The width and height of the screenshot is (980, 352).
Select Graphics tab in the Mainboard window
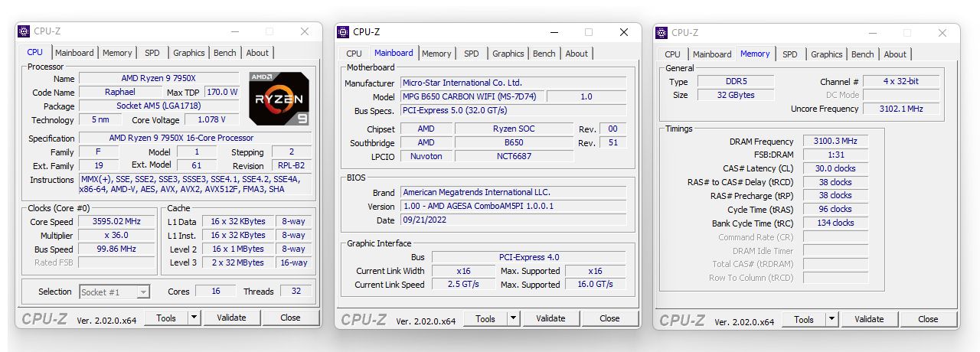point(508,54)
